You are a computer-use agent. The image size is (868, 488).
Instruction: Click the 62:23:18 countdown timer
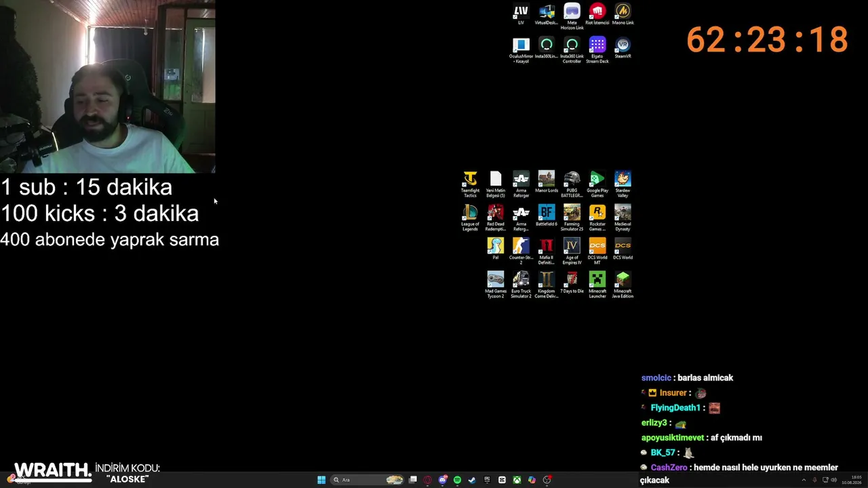767,40
